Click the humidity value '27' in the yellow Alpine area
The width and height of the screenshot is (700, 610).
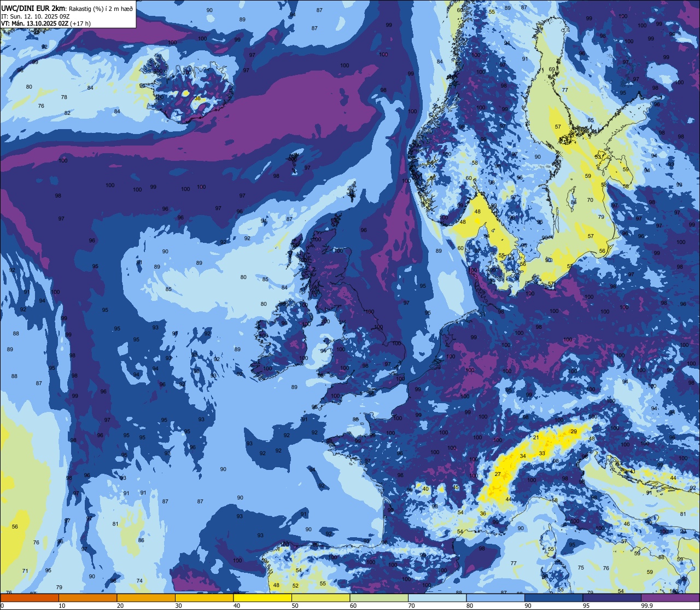498,474
